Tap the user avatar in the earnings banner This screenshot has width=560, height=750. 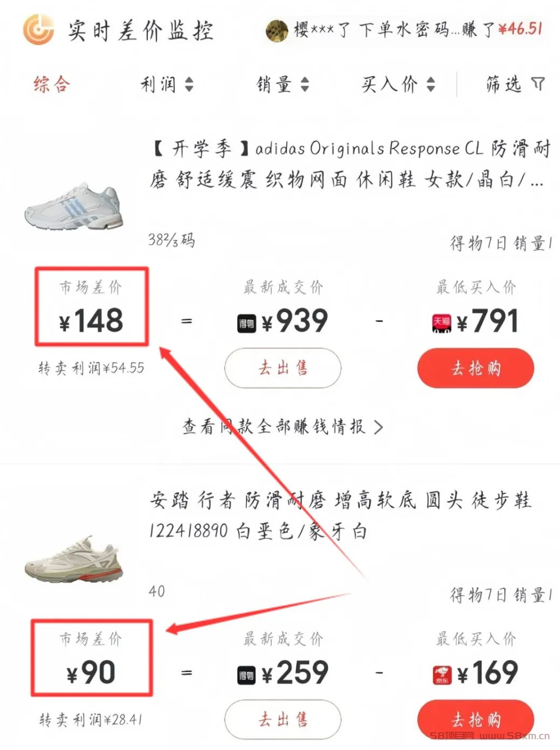[277, 30]
